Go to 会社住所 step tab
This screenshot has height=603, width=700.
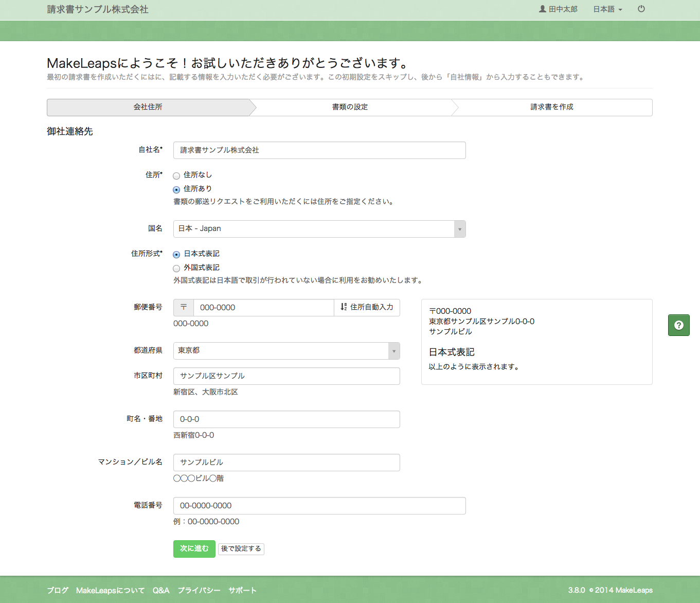pos(148,107)
